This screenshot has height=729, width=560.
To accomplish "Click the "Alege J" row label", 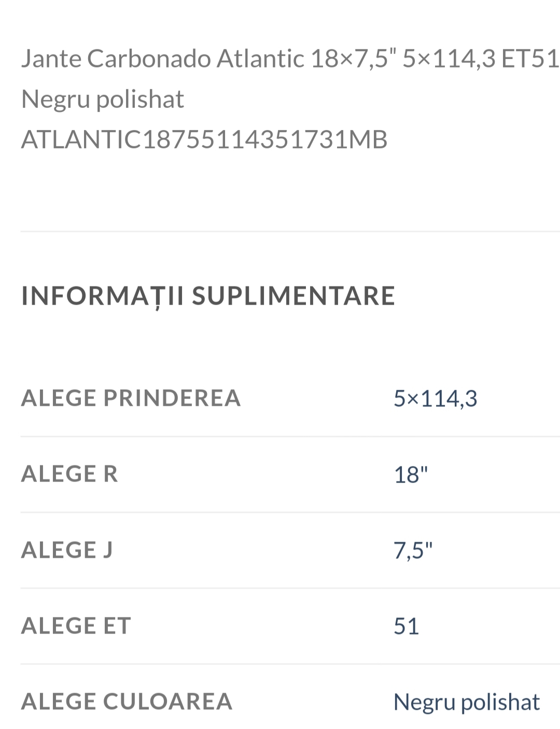I will (67, 549).
